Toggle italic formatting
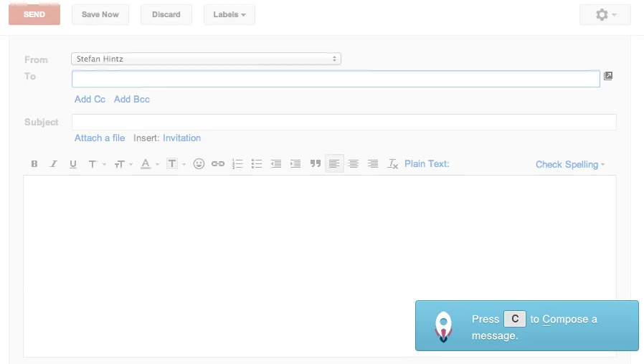644x364 pixels. (53, 164)
